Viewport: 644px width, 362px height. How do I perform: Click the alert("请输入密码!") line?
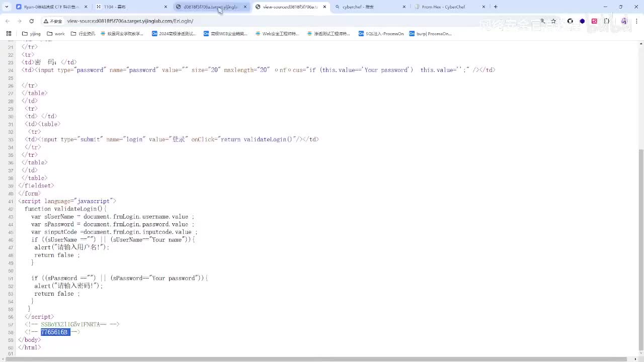pyautogui.click(x=68, y=286)
